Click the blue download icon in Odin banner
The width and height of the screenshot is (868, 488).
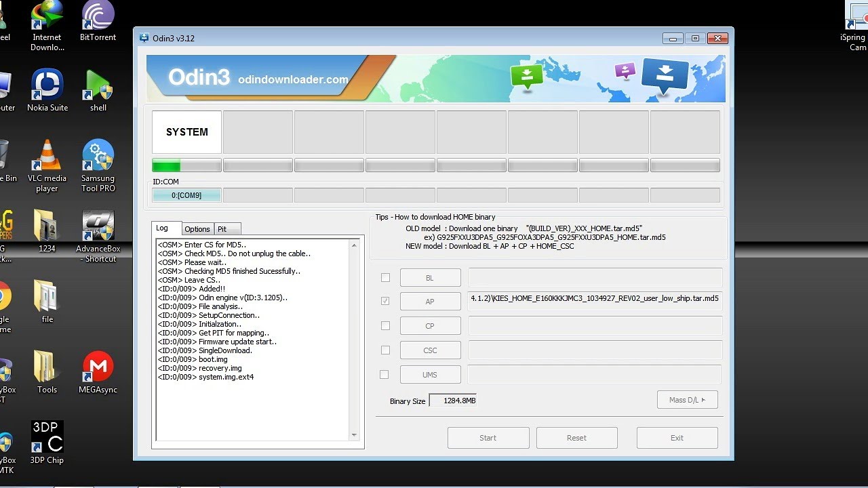coord(665,77)
